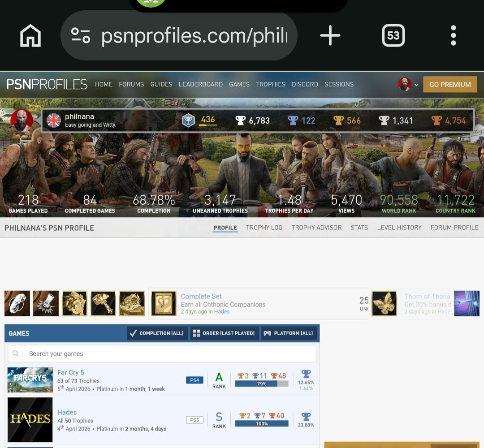Click the philnana username

[79, 116]
